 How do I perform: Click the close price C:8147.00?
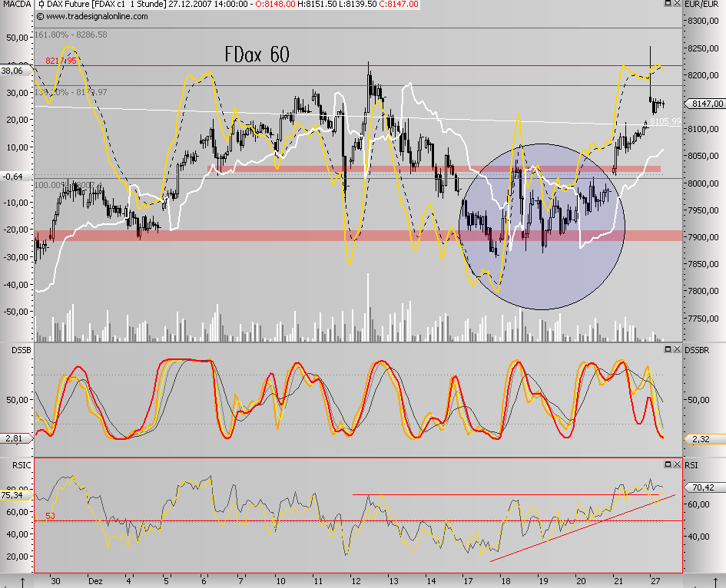pos(398,4)
